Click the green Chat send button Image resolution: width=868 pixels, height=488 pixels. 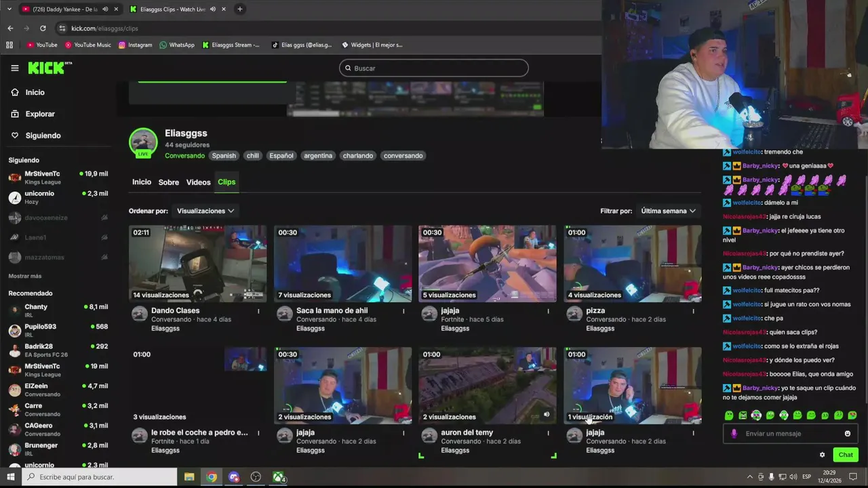(846, 455)
